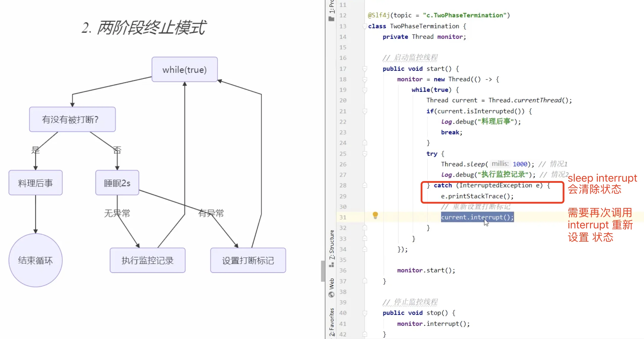Click the e.printStackTrace() call
The height and width of the screenshot is (339, 644).
[x=477, y=196]
